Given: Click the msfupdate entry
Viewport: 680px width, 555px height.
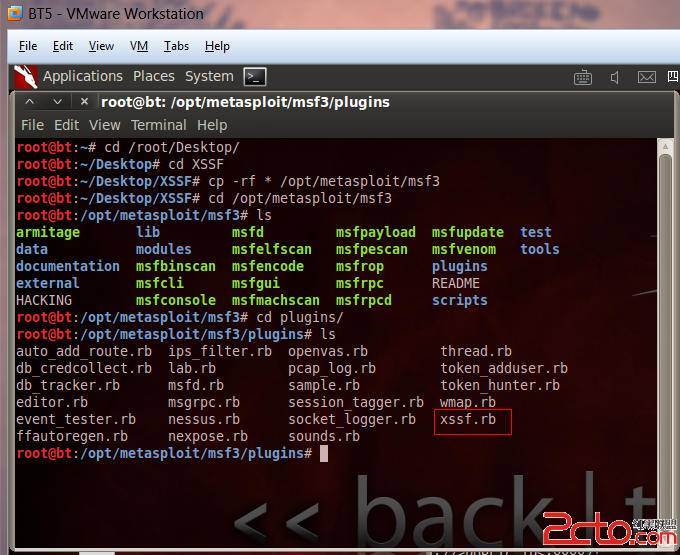Looking at the screenshot, I should 468,232.
